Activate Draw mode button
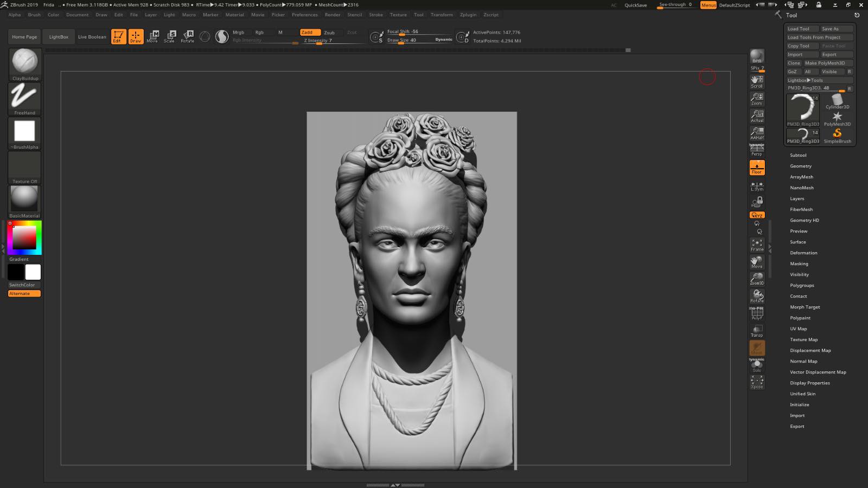Screen dimensions: 868x488 [136, 36]
